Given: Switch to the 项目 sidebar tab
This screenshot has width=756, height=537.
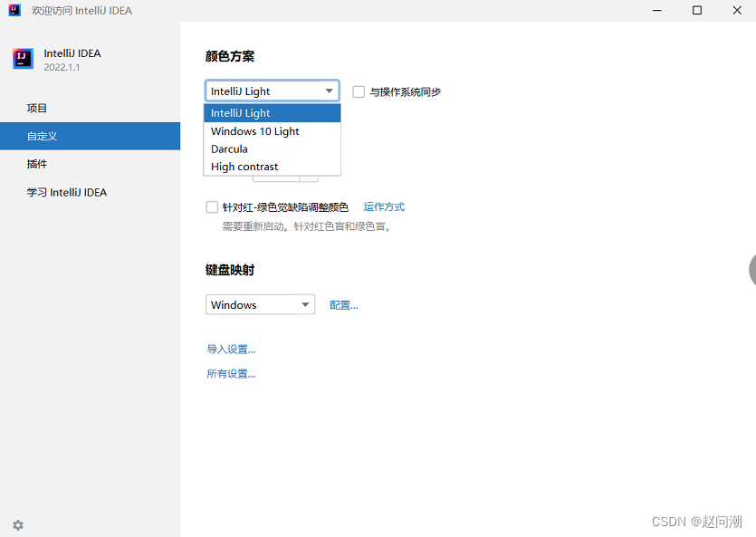Looking at the screenshot, I should [x=37, y=108].
